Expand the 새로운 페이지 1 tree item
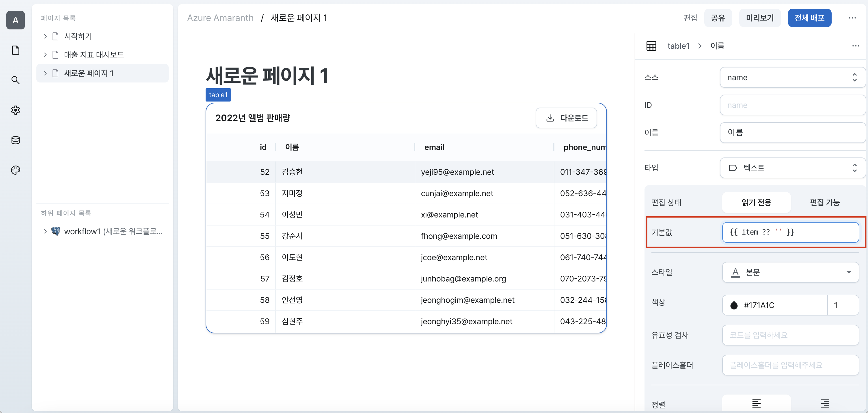Image resolution: width=868 pixels, height=413 pixels. [45, 73]
